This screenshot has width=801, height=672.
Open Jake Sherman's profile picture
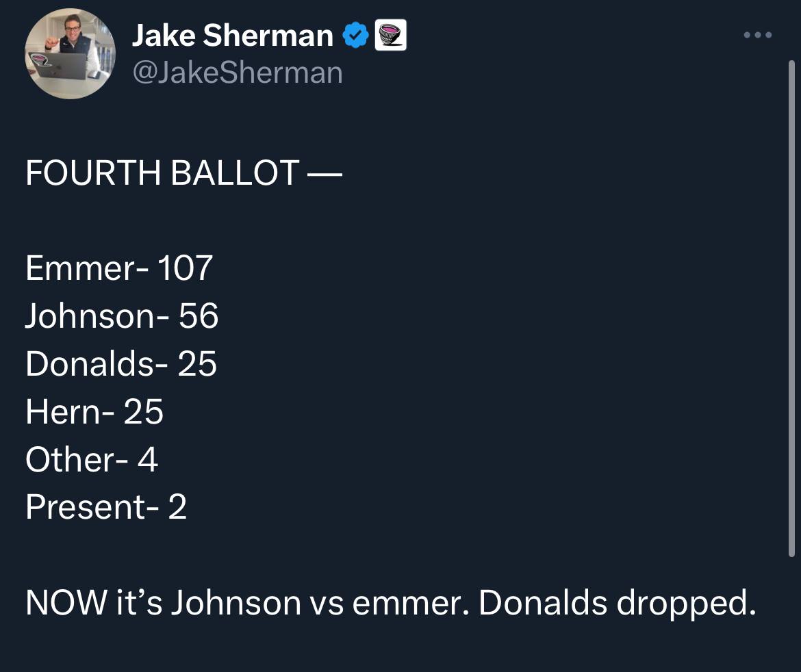[x=70, y=53]
